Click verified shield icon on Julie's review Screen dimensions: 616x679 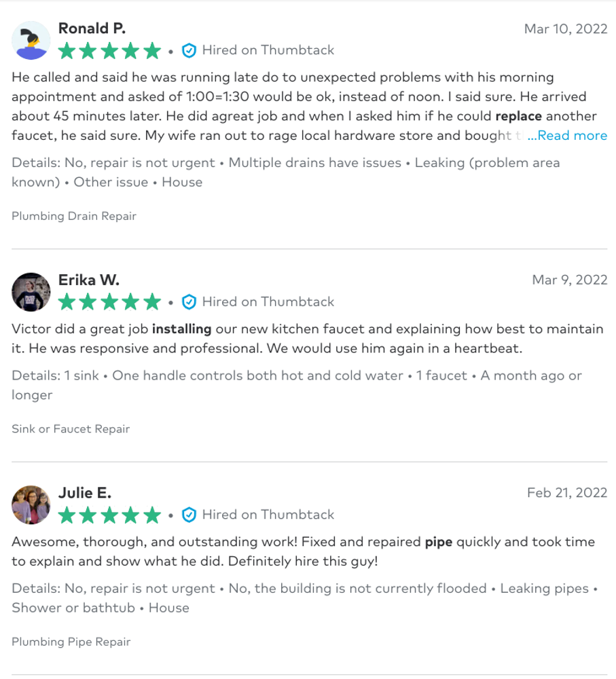point(189,515)
